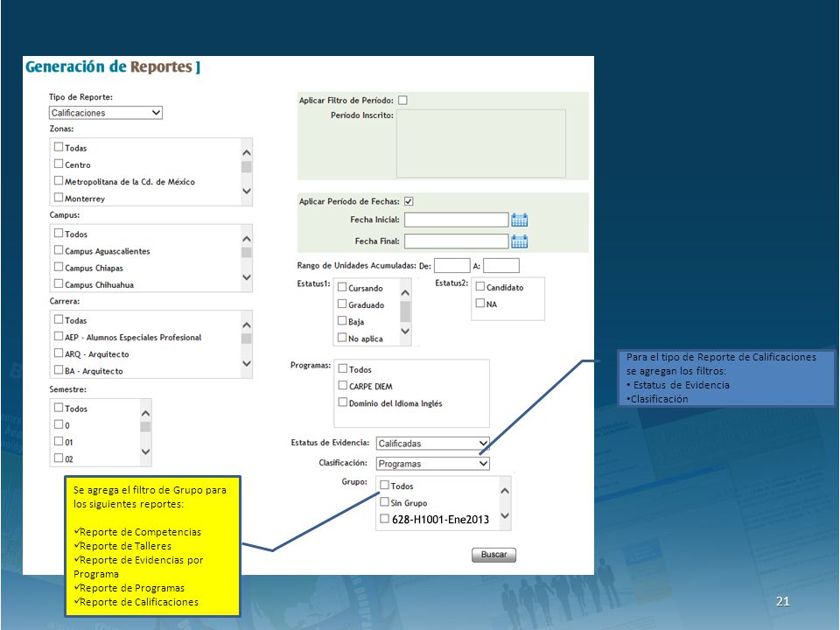Viewport: 840px width, 630px height.
Task: Focus the Unidades Acumuladas A field
Action: tap(500, 265)
